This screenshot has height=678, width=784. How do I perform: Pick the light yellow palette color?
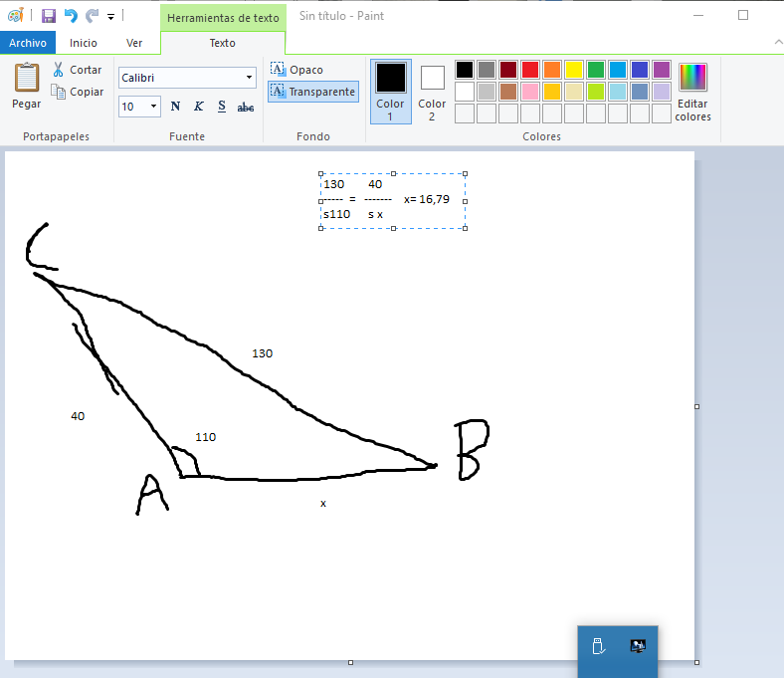tap(574, 92)
